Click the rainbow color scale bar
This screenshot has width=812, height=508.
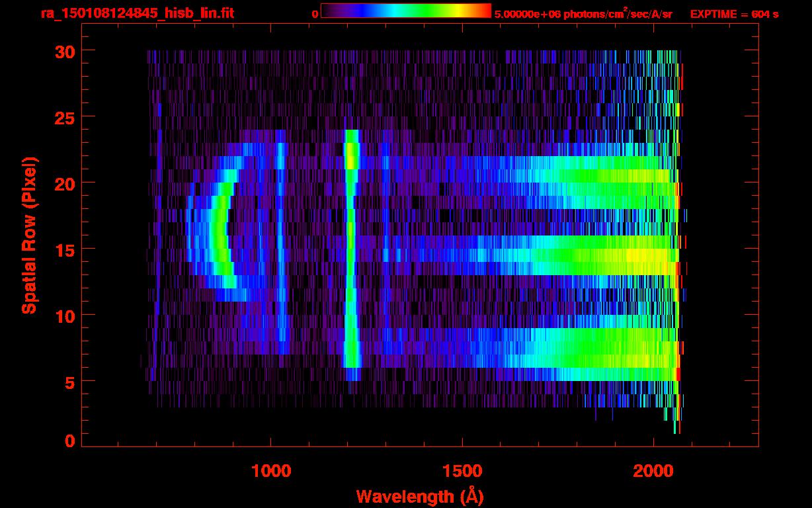[x=405, y=11]
